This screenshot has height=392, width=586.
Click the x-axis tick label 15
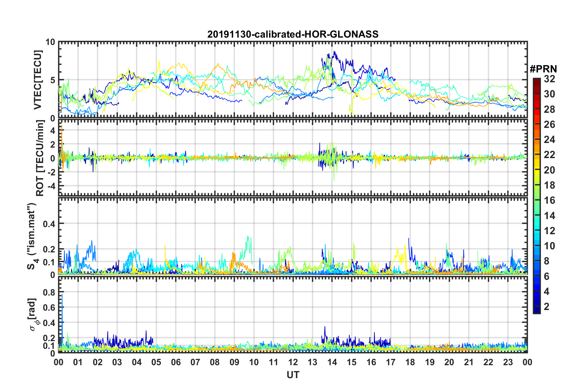coord(352,362)
